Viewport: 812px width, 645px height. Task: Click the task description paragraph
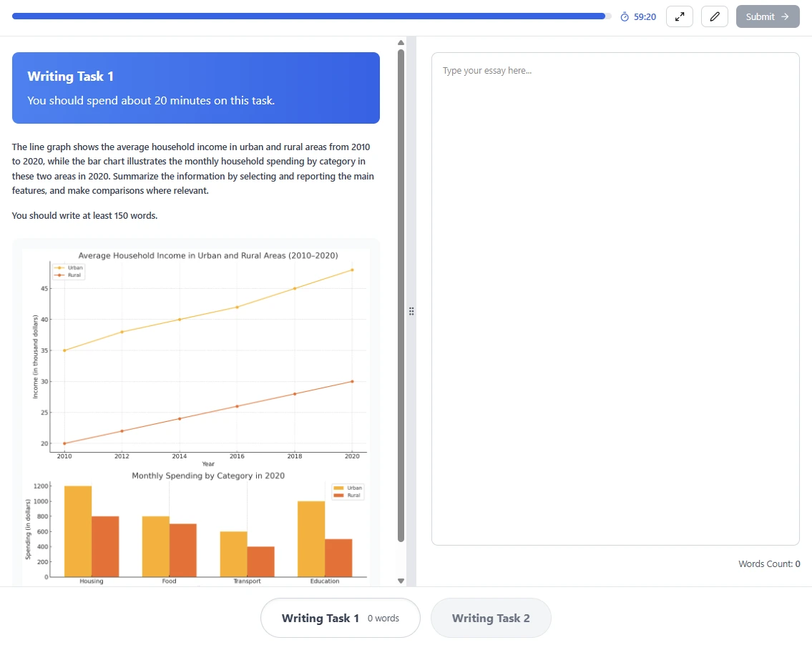(193, 169)
